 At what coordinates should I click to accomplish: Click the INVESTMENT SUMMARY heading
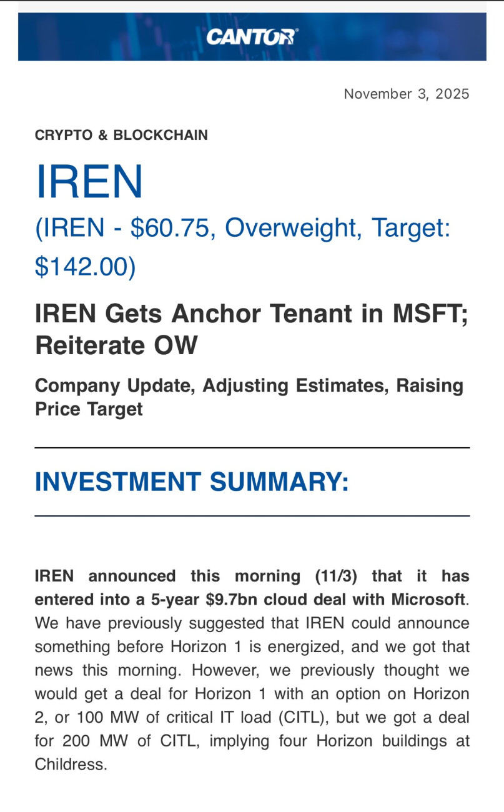[192, 482]
